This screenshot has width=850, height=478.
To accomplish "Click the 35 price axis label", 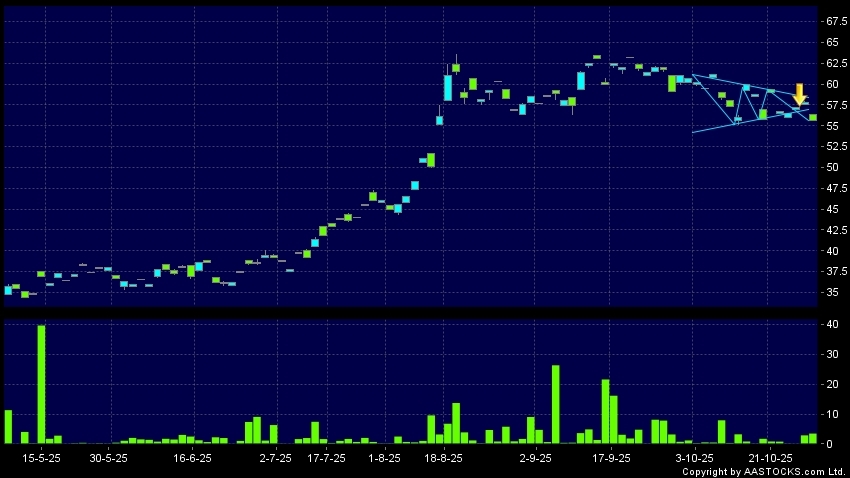I will point(830,292).
